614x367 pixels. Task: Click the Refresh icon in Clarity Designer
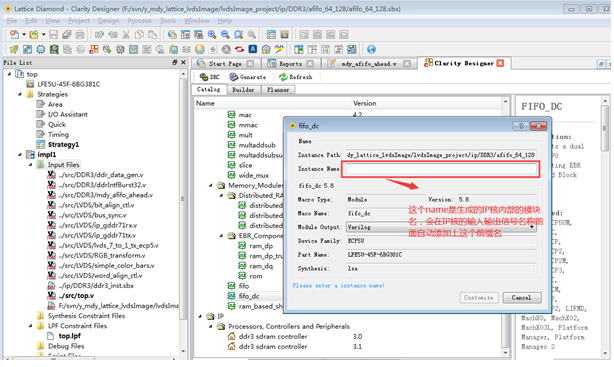[x=296, y=77]
